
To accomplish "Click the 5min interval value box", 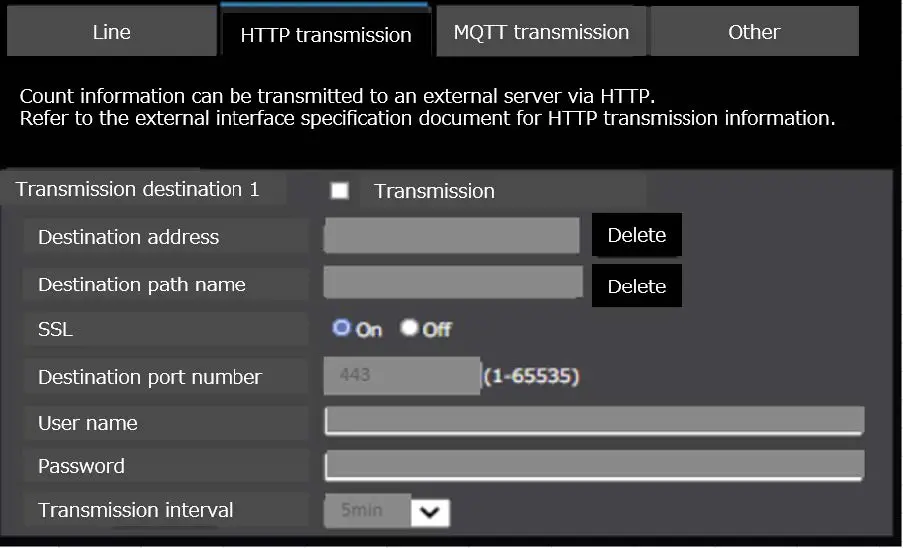I will coord(367,510).
